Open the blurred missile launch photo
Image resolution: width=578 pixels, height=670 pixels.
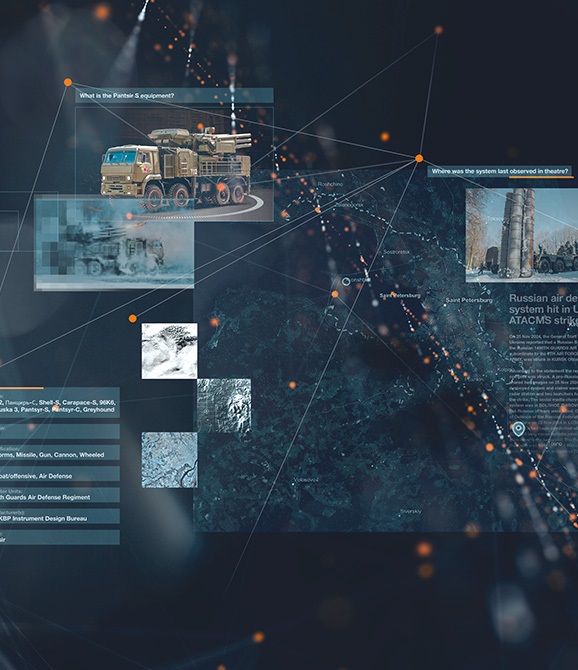click(114, 242)
